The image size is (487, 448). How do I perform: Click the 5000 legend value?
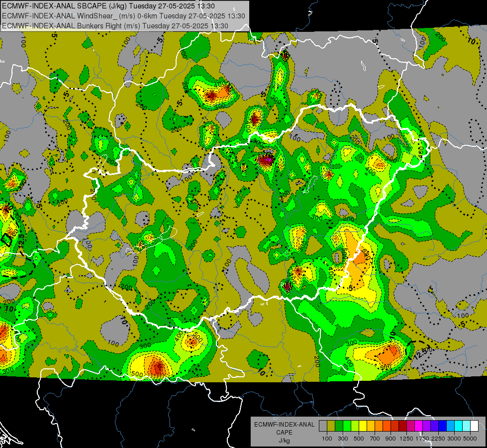tap(470, 439)
